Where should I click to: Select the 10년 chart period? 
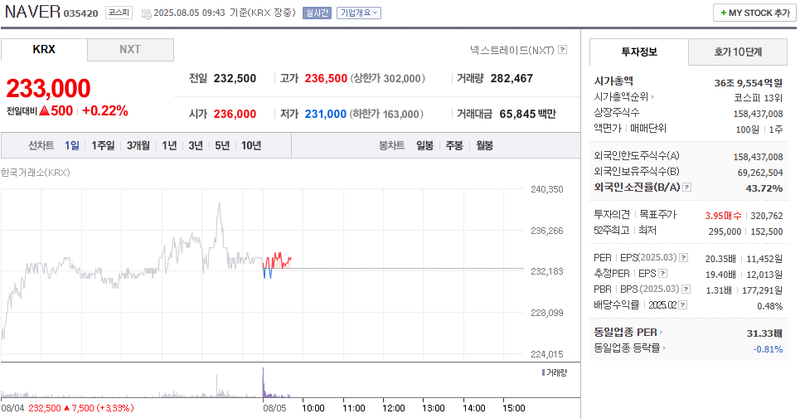pos(251,145)
